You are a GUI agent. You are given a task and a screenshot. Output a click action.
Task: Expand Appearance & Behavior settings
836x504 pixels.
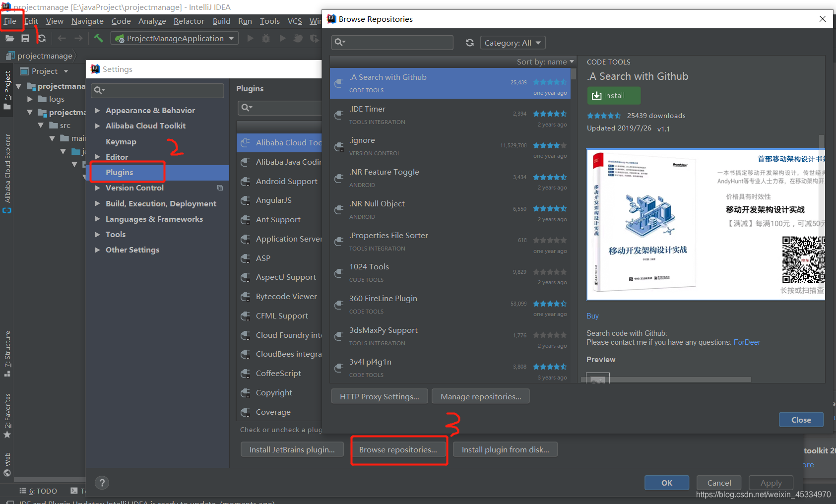[x=98, y=110]
